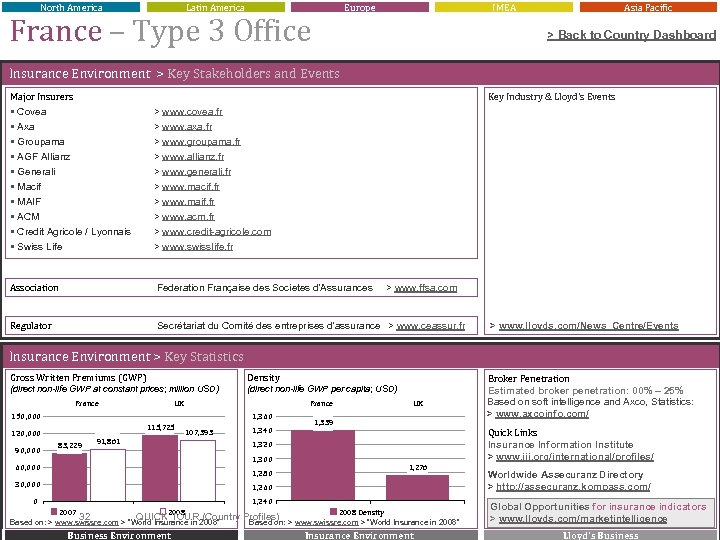
Task: Follow the www.acm.fr link
Action: (188, 217)
